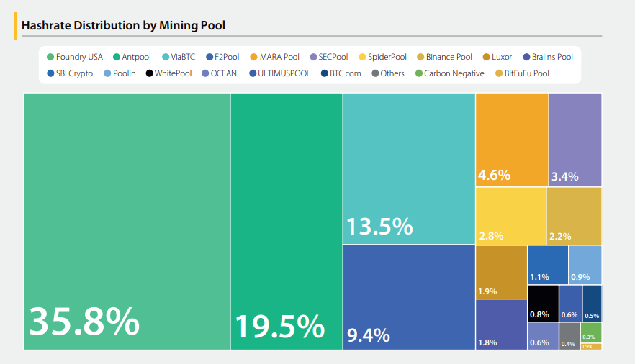Toggle the BitFuFu Pool legend entry
Image resolution: width=635 pixels, height=364 pixels.
click(526, 73)
